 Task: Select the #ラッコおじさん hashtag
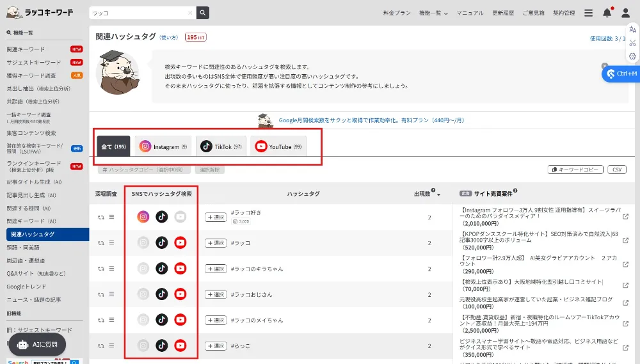[216, 295]
